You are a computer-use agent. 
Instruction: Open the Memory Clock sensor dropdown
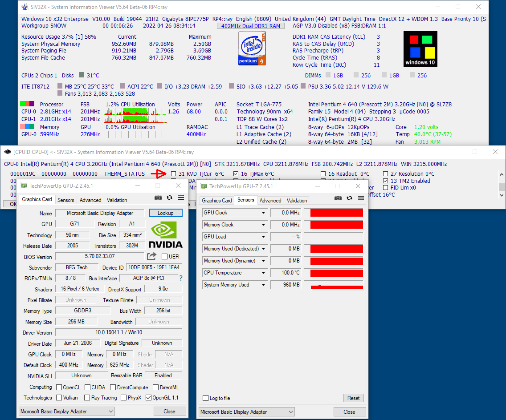pos(263,225)
